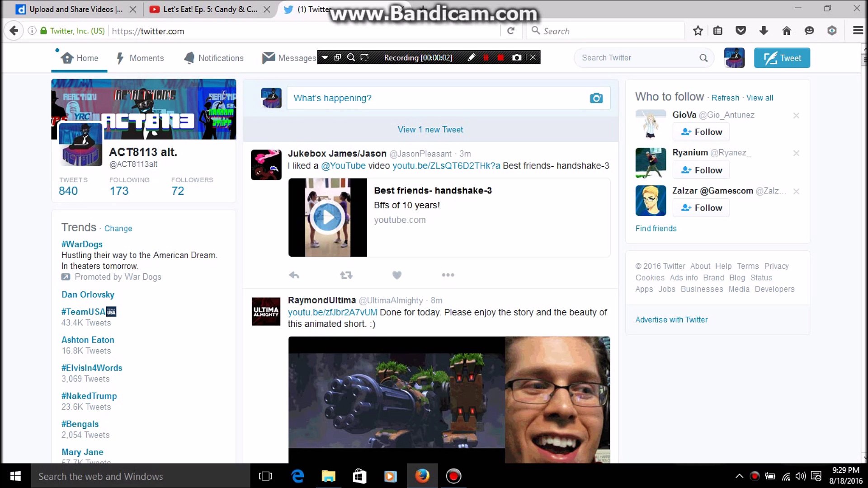Image resolution: width=868 pixels, height=488 pixels.
Task: Open more options on Jukebox James tweet
Action: pyautogui.click(x=448, y=275)
